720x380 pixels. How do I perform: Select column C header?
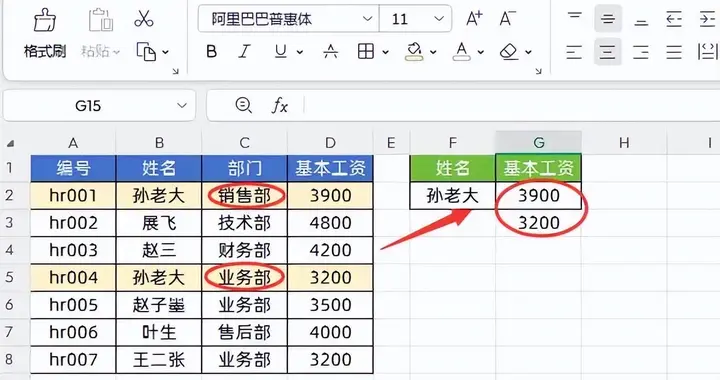pos(244,143)
